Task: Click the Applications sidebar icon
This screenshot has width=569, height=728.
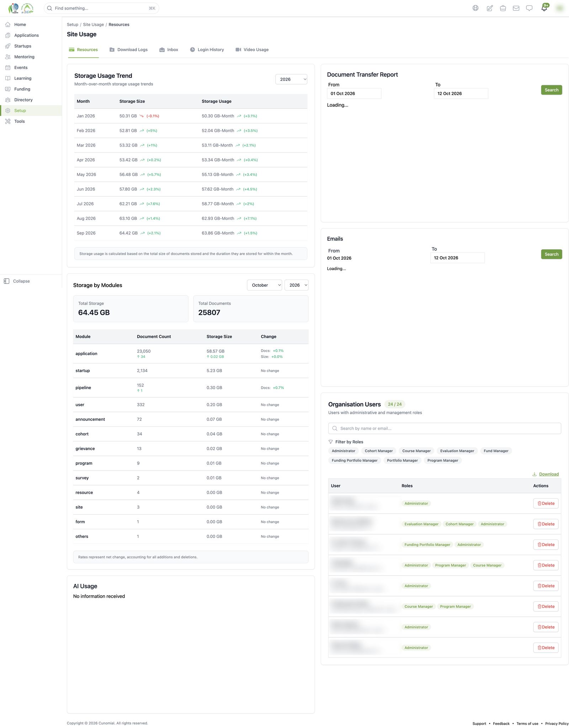Action: pos(8,35)
